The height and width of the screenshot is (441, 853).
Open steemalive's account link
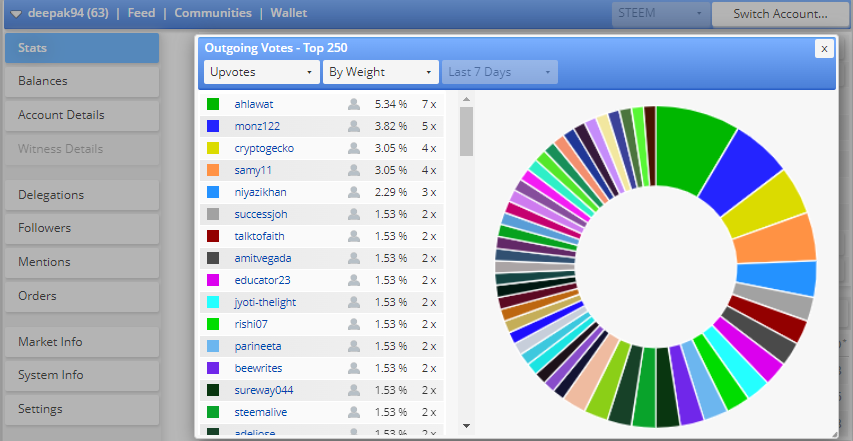(x=261, y=412)
